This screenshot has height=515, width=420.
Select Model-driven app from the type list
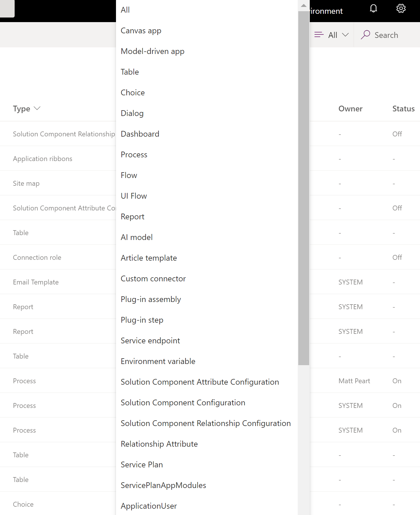[x=152, y=51]
